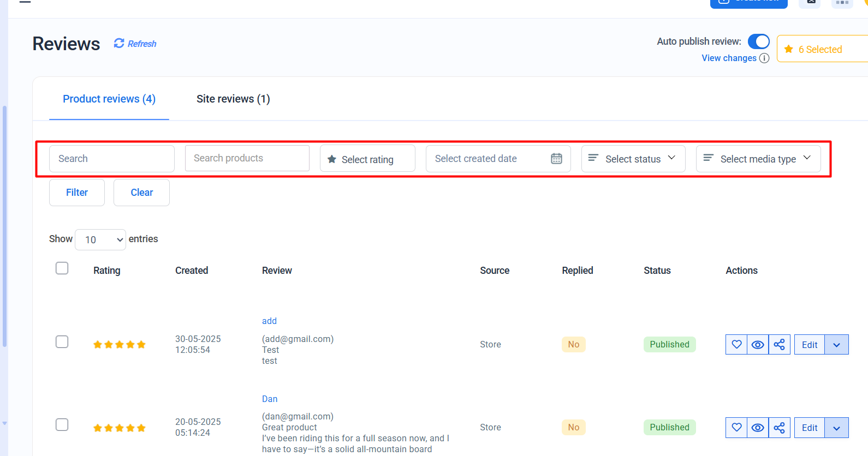The height and width of the screenshot is (456, 868).
Task: Toggle the Auto publish review switch
Action: coord(758,41)
